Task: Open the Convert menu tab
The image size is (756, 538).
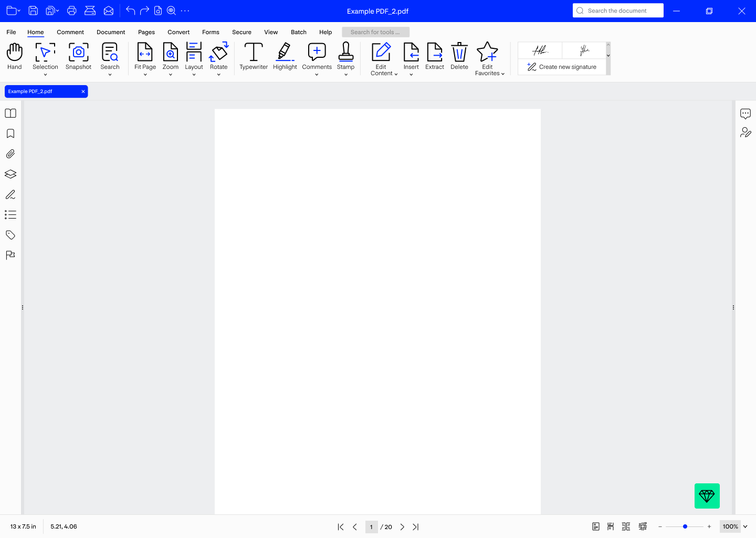Action: [x=178, y=32]
